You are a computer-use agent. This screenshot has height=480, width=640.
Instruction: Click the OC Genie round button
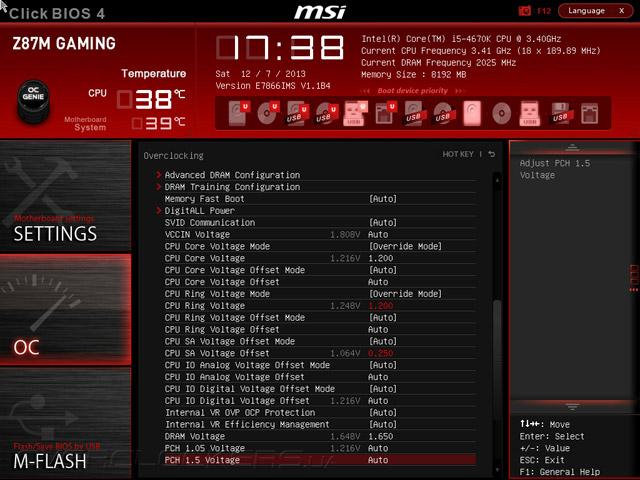tap(33, 102)
